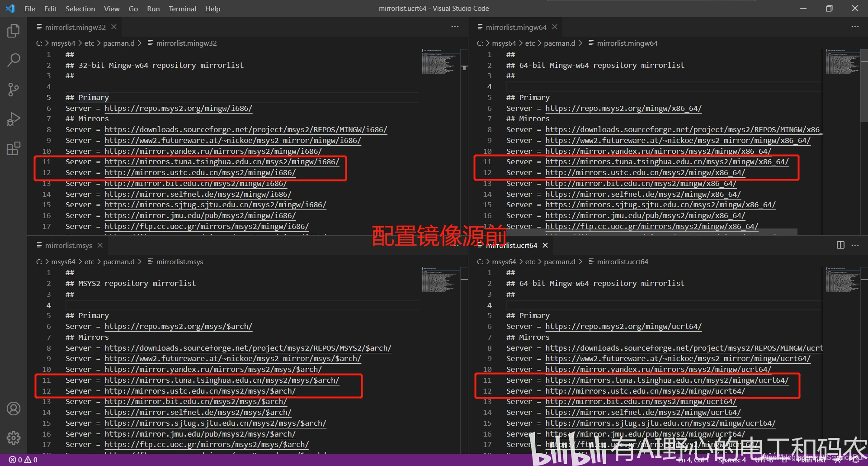Click '## 32-bit Mingw-w64 repository mirrorlist' text
The width and height of the screenshot is (868, 466).
coord(155,65)
